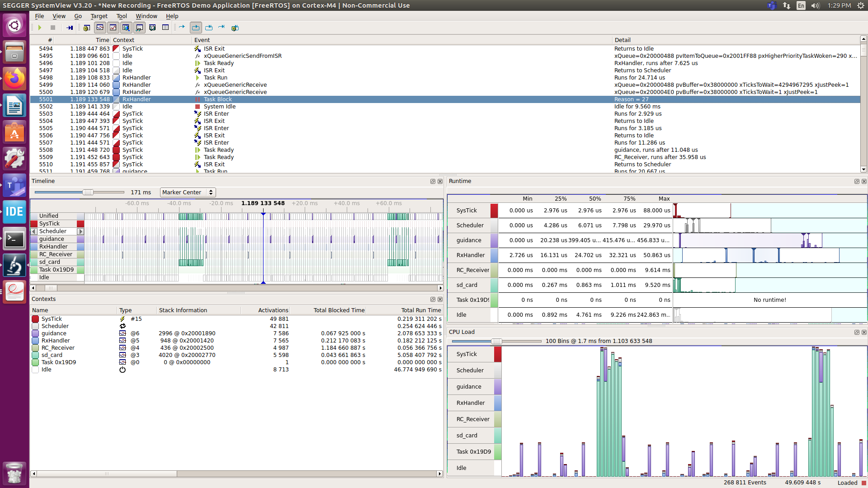Click the gear with arrow toolbar icon
The image size is (868, 488).
tap(235, 28)
